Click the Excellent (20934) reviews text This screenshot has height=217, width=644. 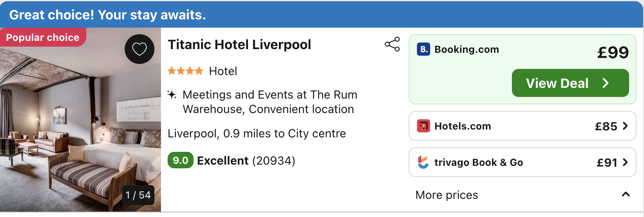pos(246,160)
